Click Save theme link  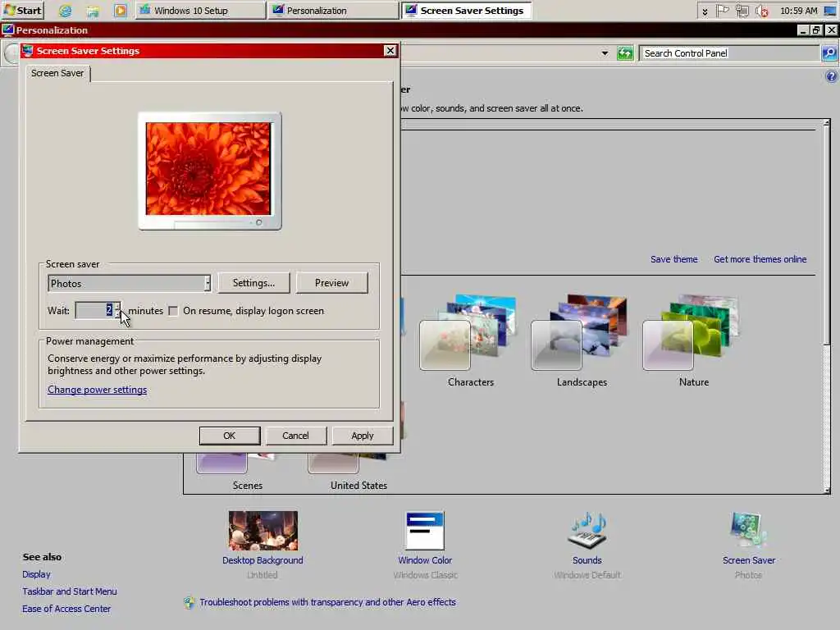point(673,259)
